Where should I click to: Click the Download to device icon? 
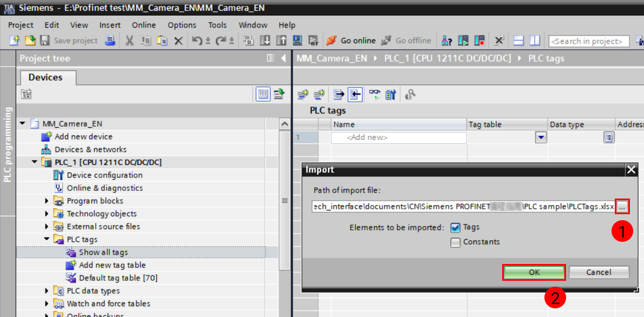point(265,41)
